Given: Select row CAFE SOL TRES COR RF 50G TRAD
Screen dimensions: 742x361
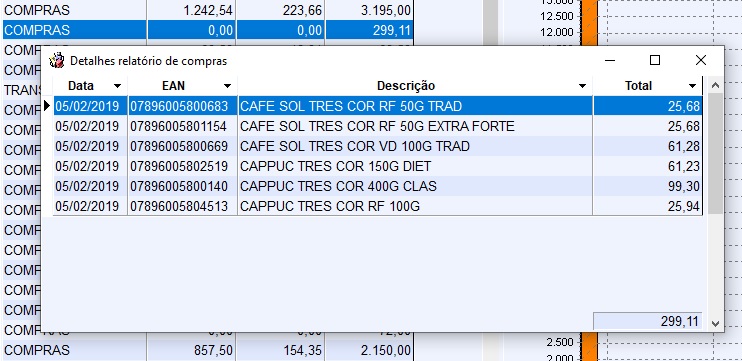Looking at the screenshot, I should click(377, 106).
